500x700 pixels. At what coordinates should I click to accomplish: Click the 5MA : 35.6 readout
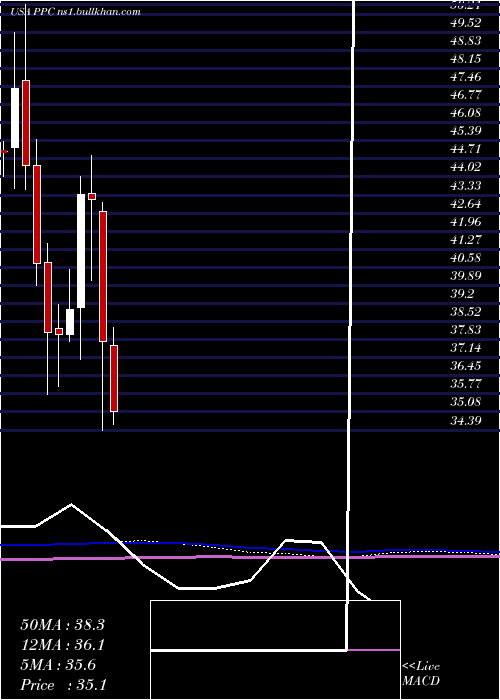click(58, 665)
